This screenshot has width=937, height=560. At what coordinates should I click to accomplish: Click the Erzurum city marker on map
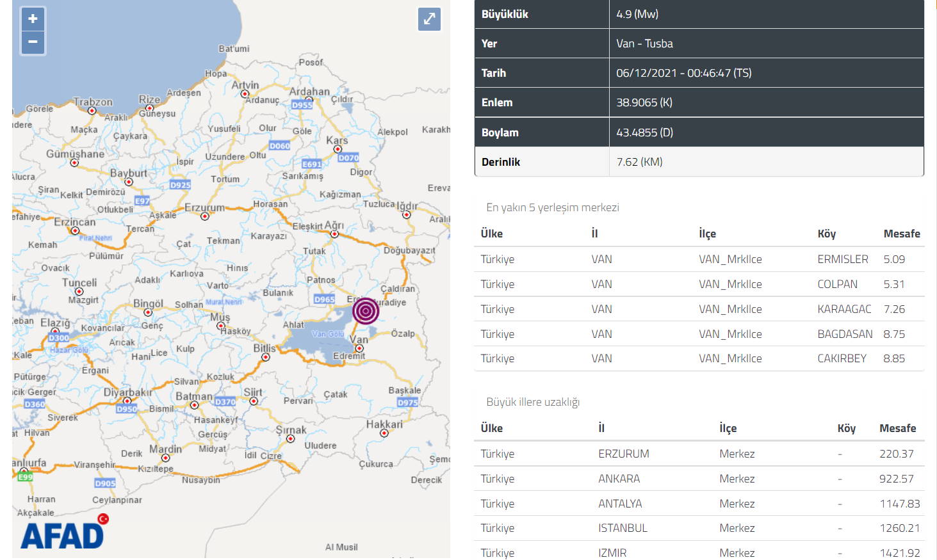coord(205,216)
